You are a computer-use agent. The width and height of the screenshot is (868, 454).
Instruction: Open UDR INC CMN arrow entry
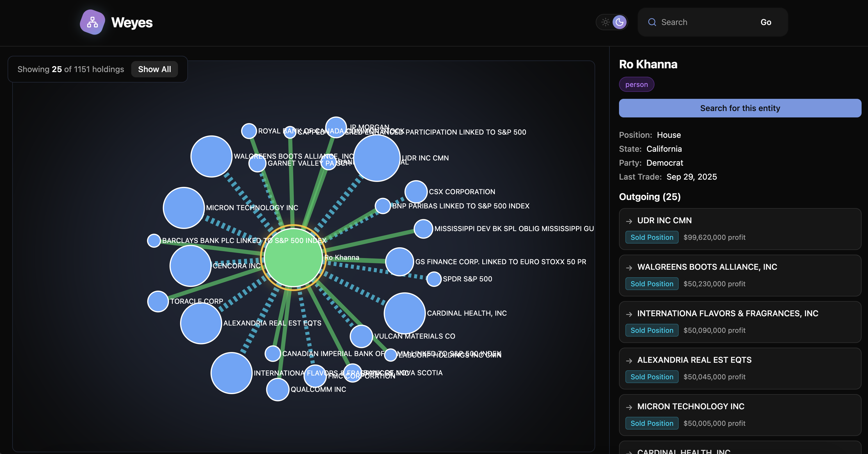coord(629,221)
